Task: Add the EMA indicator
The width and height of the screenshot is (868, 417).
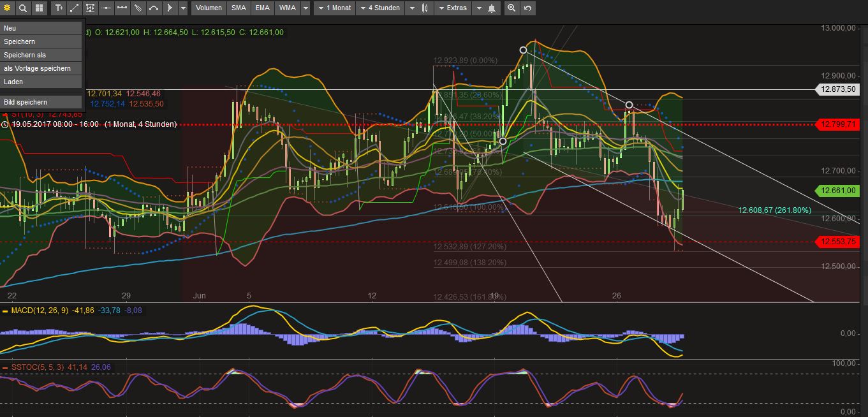Action: 262,8
